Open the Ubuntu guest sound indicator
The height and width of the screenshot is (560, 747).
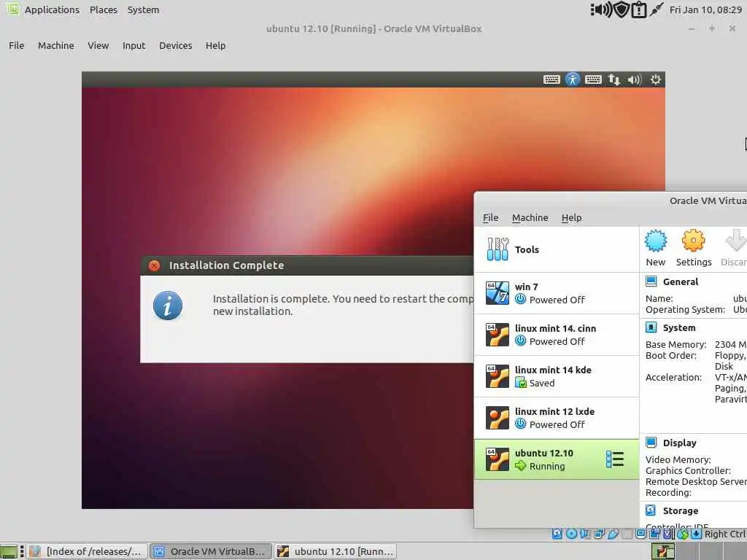click(635, 79)
